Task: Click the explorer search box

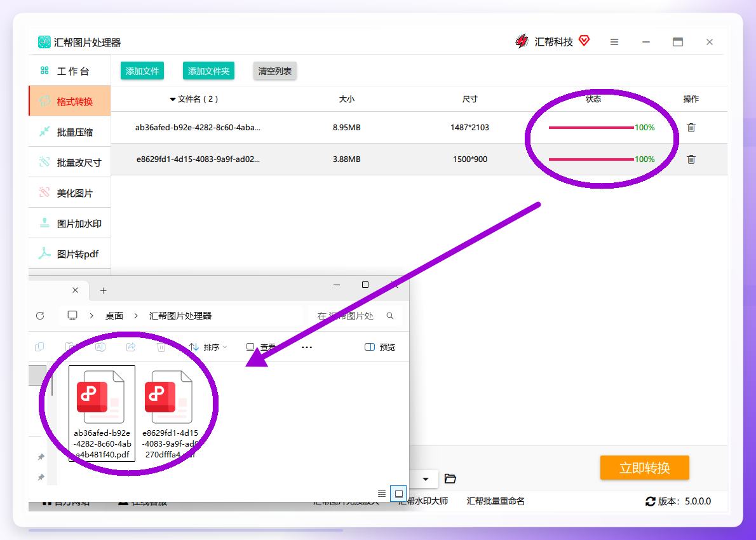Action: 354,316
